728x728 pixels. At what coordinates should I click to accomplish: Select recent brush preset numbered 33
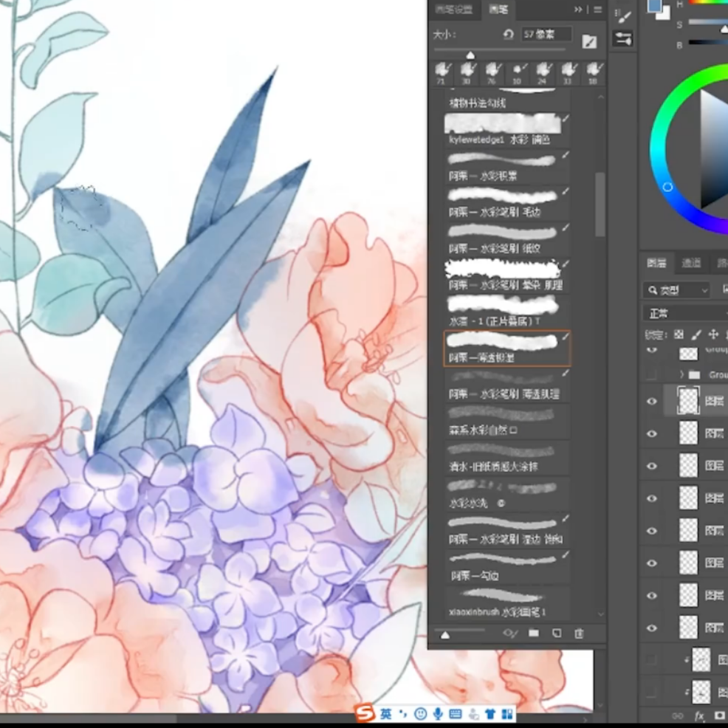pos(569,73)
